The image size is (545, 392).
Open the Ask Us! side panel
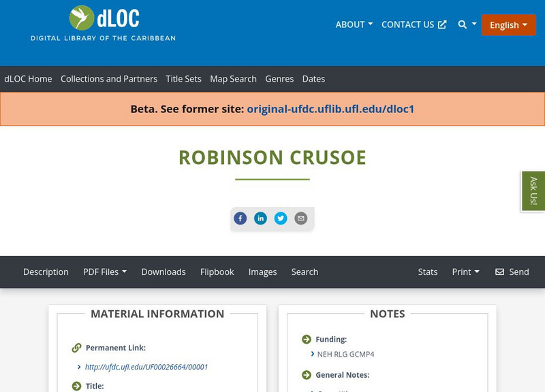pyautogui.click(x=532, y=191)
